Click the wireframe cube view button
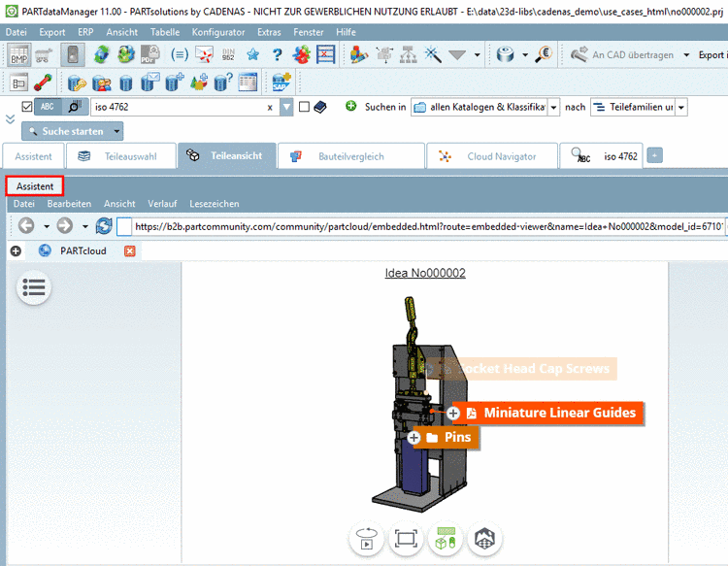 (484, 539)
